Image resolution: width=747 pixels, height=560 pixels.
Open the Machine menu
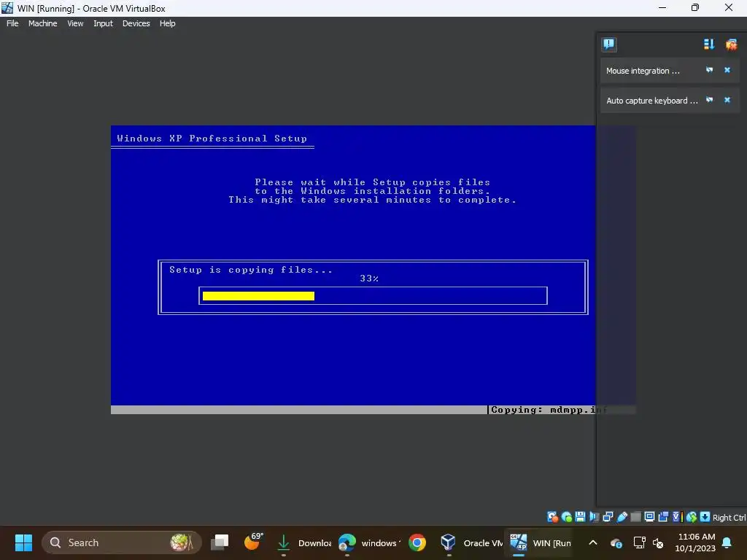42,23
